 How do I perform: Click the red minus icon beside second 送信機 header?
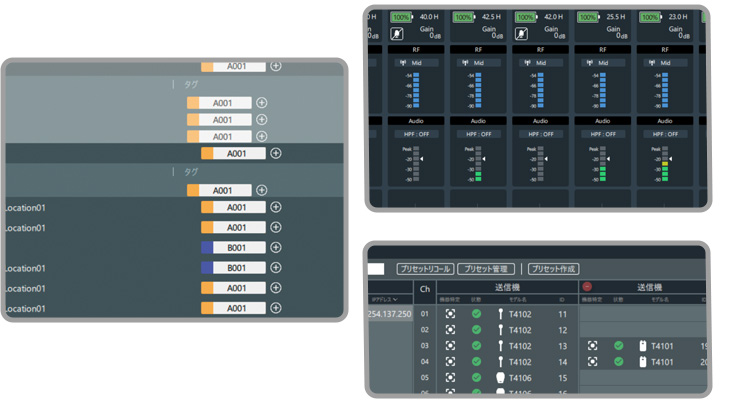click(x=587, y=286)
